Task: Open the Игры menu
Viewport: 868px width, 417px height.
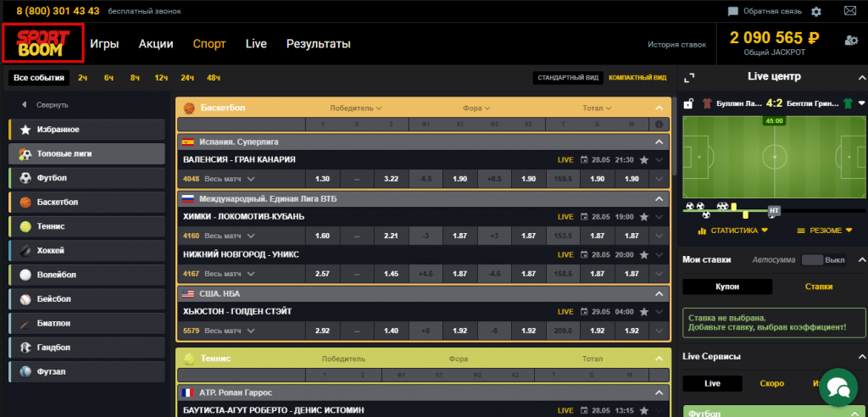Action: (104, 44)
